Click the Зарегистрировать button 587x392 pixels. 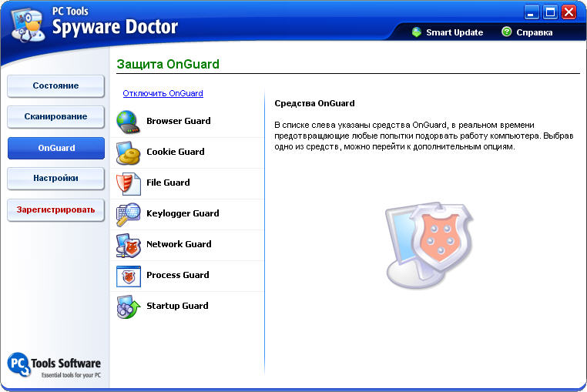(x=55, y=209)
